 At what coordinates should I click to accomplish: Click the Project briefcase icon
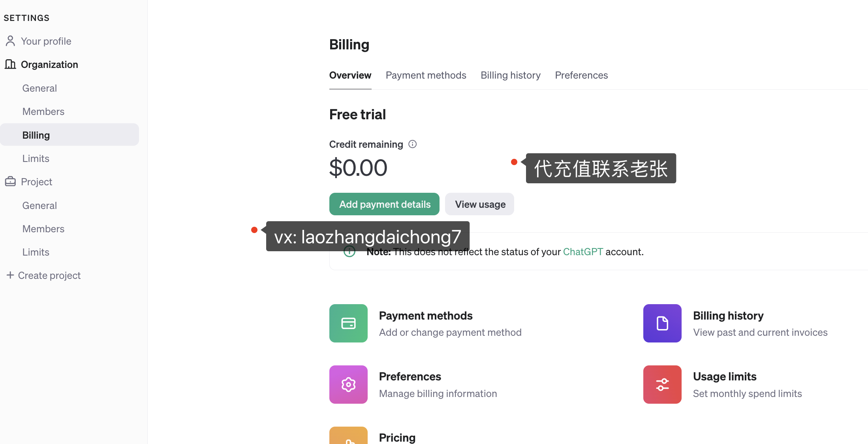point(10,182)
